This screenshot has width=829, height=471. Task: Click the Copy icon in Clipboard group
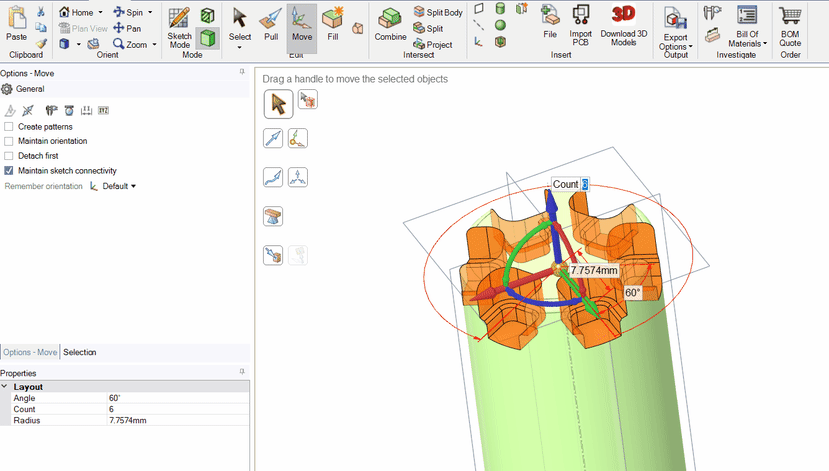tap(41, 27)
